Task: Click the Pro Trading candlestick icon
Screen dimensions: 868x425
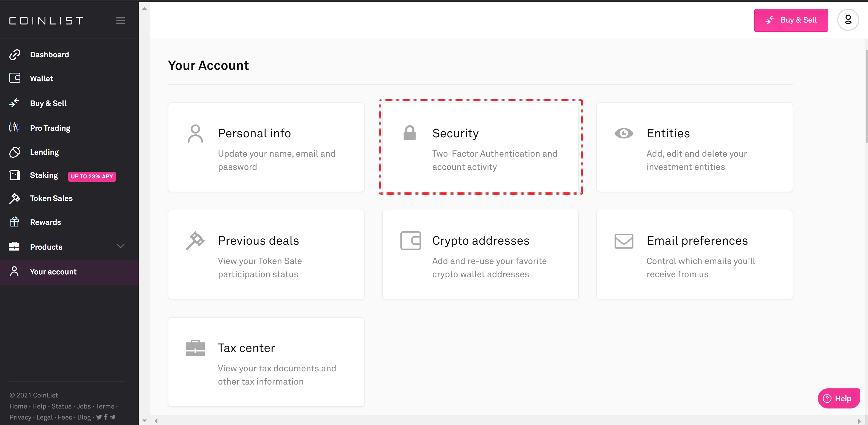Action: pos(15,128)
